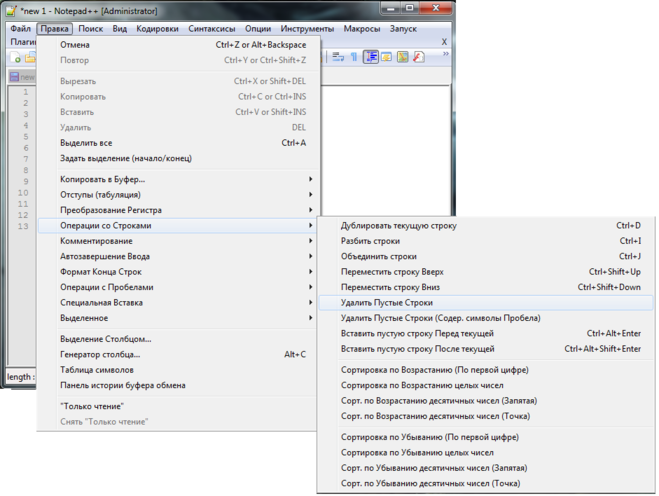Open the "Кодировки" menu in the menu bar
This screenshot has height=496, width=659.
point(158,29)
